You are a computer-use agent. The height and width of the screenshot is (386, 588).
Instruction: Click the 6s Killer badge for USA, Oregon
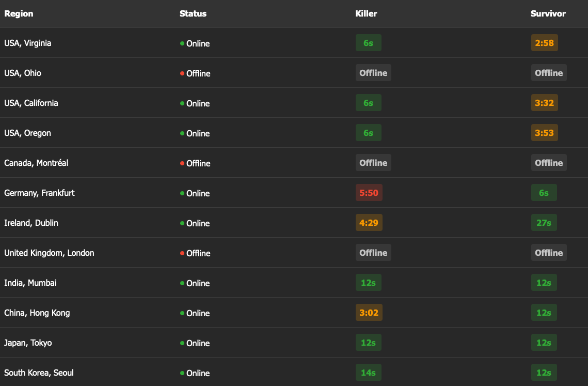[x=368, y=133]
